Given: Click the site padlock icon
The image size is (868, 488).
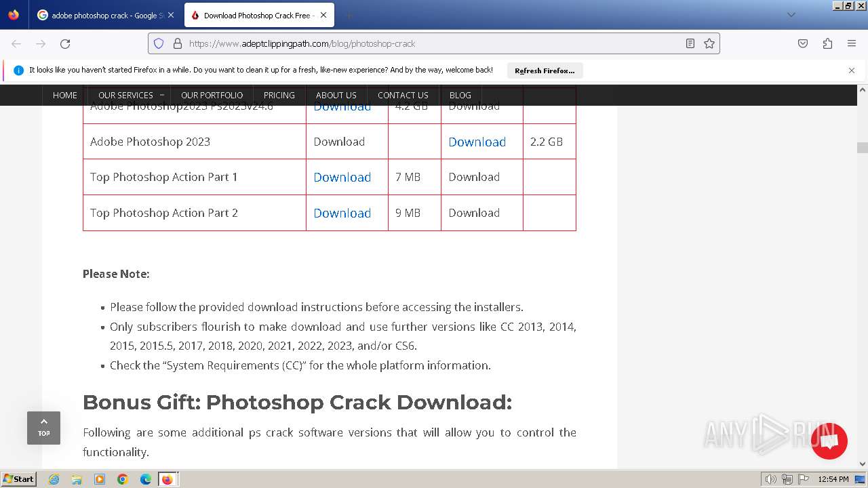Looking at the screenshot, I should [178, 43].
